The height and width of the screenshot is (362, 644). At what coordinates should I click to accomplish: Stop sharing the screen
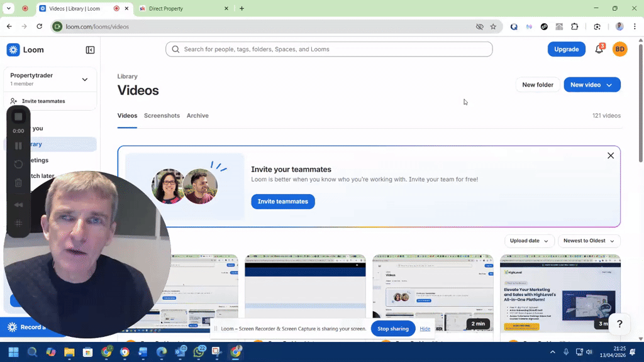(x=393, y=329)
